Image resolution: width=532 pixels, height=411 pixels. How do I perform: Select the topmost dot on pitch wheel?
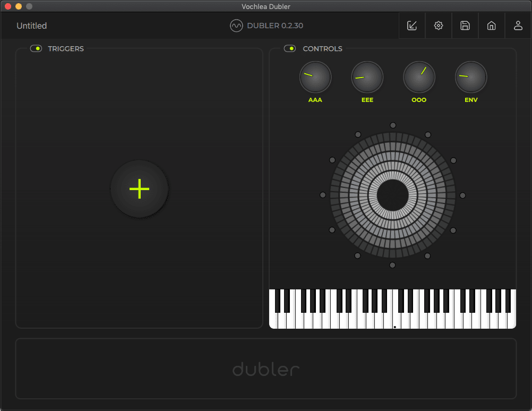(x=393, y=125)
